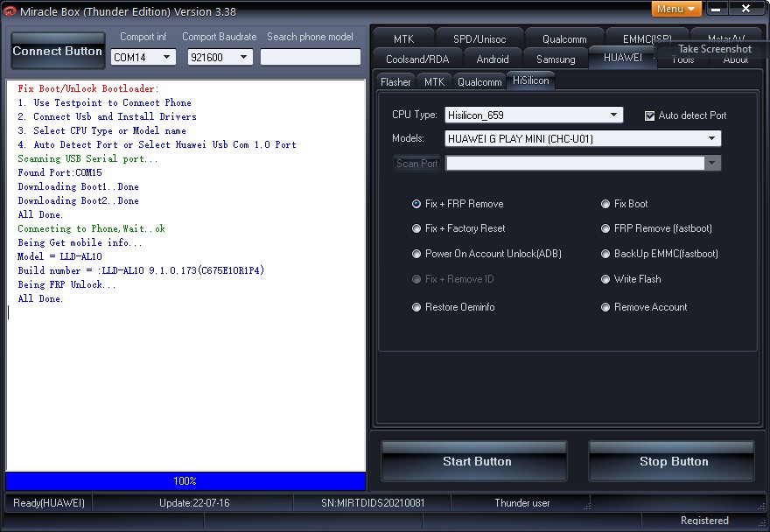Image resolution: width=770 pixels, height=532 pixels.
Task: Click the Registered status label
Action: (704, 521)
